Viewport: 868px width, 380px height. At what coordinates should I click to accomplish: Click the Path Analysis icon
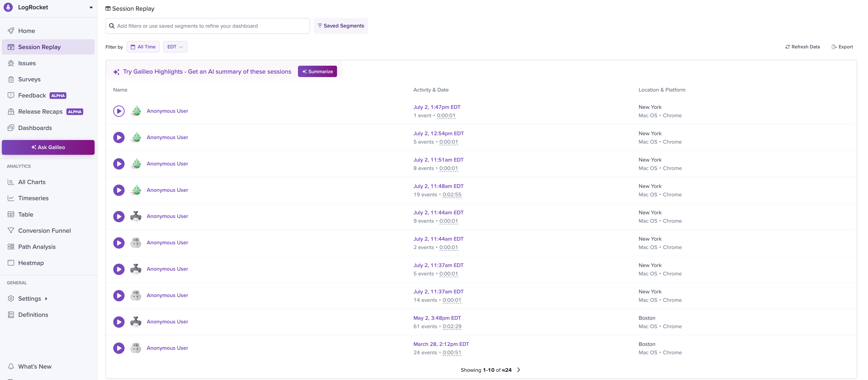tap(11, 247)
